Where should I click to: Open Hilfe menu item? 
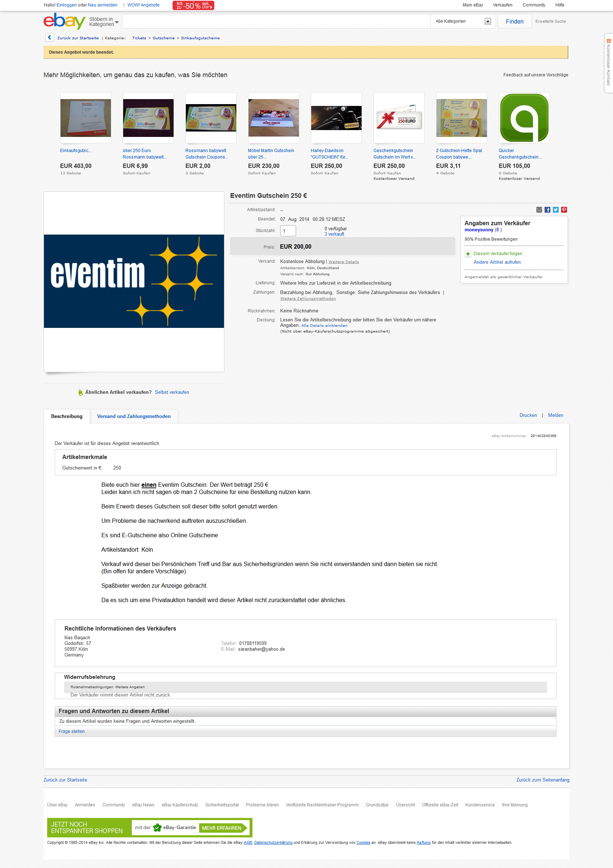(559, 5)
